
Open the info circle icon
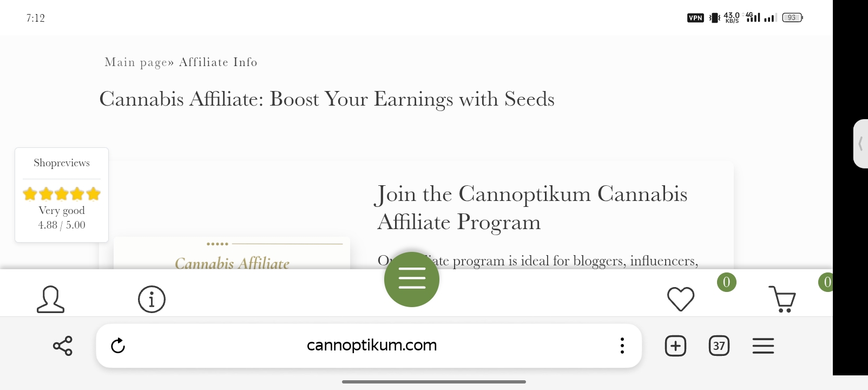tap(152, 299)
